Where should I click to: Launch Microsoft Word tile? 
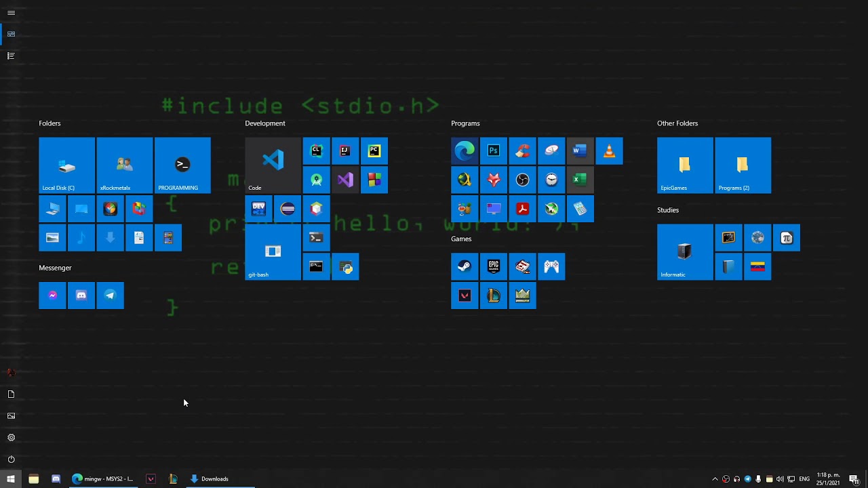click(x=580, y=151)
